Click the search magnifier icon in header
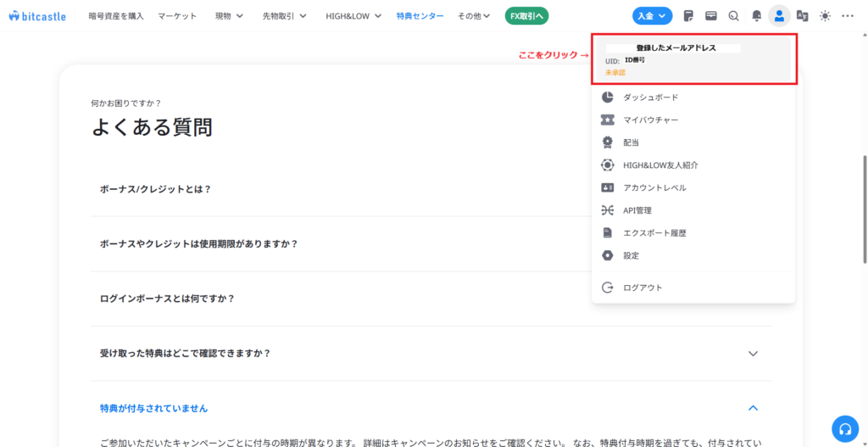 (x=733, y=16)
